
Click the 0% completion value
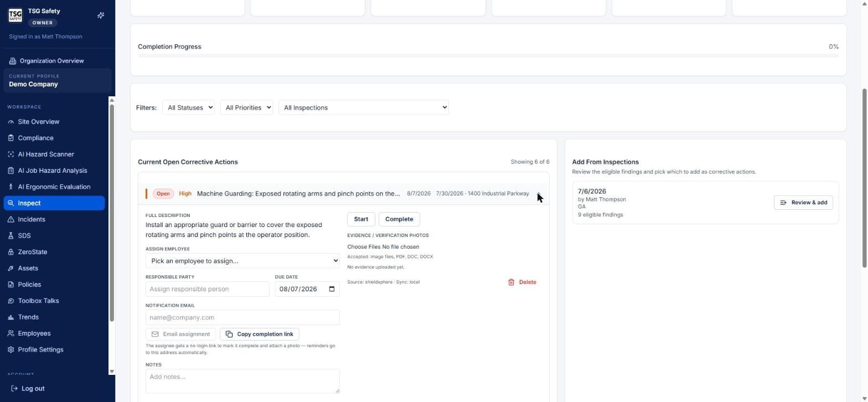pyautogui.click(x=833, y=47)
